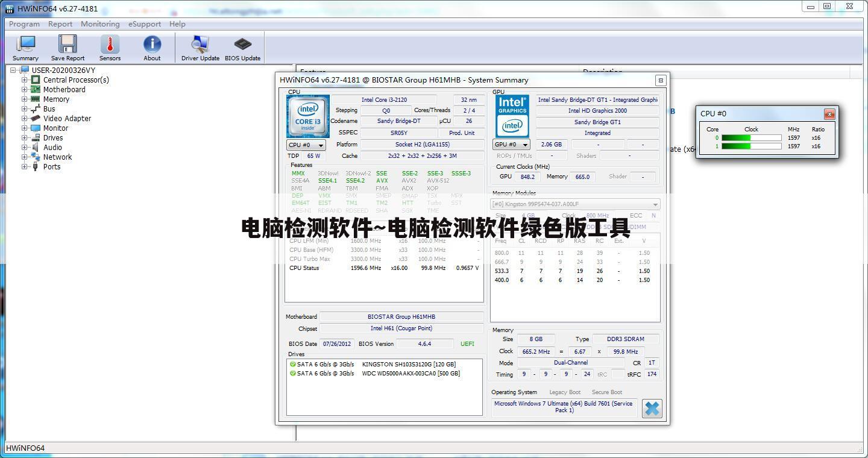The width and height of the screenshot is (868, 458).
Task: Expand the Video Adapter tree node
Action: (x=25, y=118)
